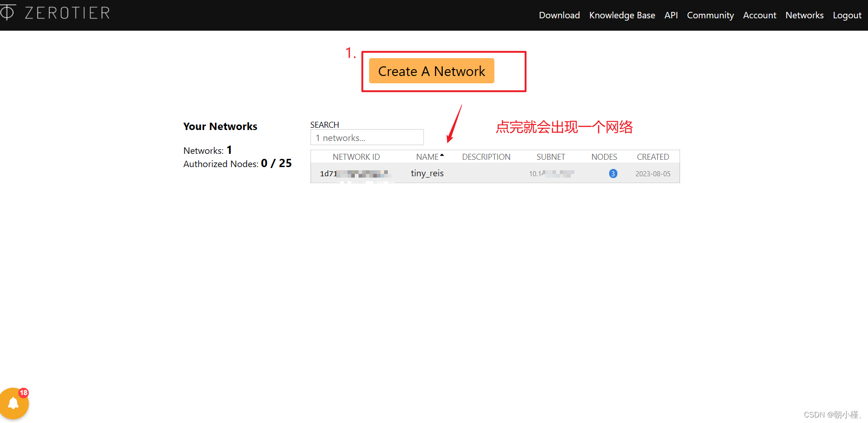
Task: Open the Account page
Action: 760,15
